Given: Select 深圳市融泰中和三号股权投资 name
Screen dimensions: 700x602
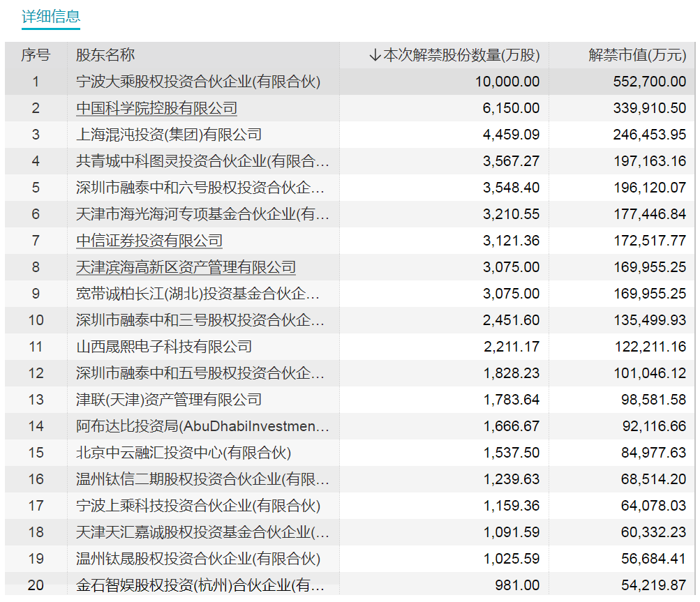Looking at the screenshot, I should click(x=200, y=320).
